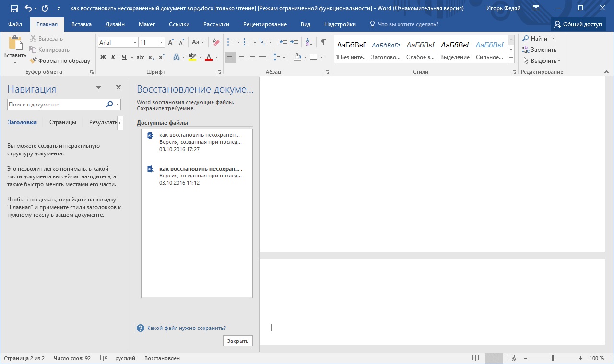Center align text
Viewport: 614px width, 364px height.
pyautogui.click(x=241, y=57)
